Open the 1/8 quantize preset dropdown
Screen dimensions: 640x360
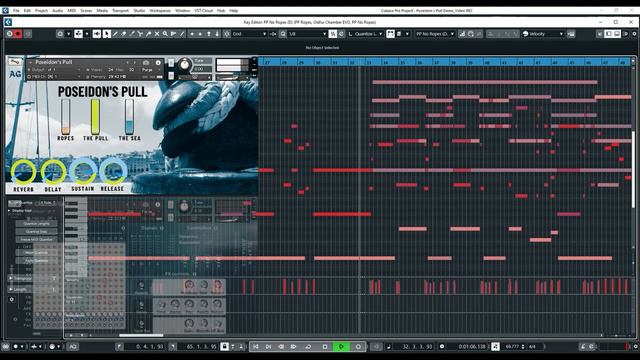[307, 34]
